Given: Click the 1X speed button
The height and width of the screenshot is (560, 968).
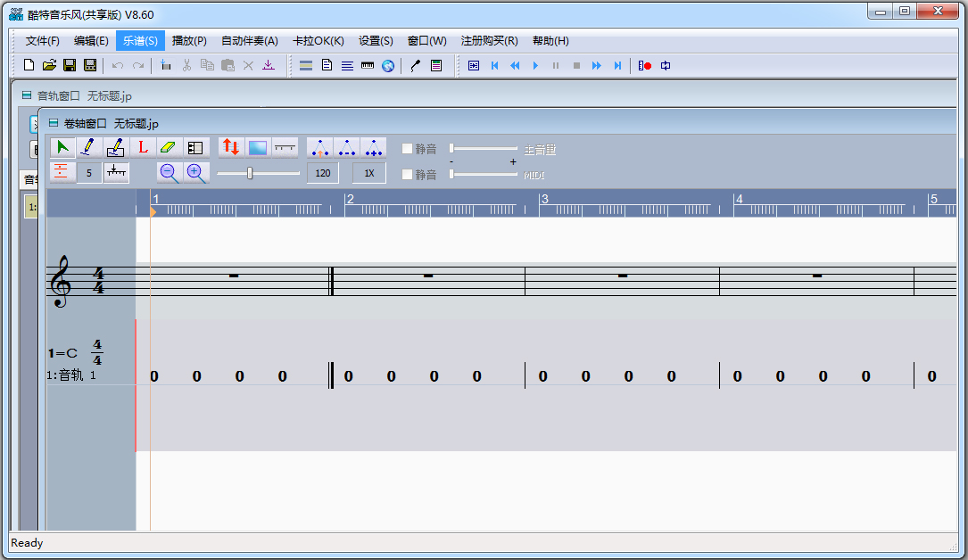Looking at the screenshot, I should point(368,173).
